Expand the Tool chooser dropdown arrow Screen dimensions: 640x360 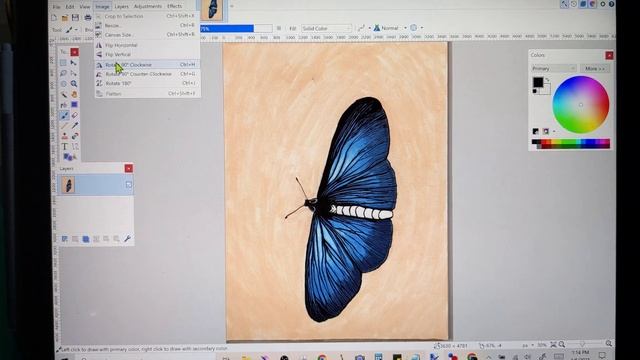76,30
